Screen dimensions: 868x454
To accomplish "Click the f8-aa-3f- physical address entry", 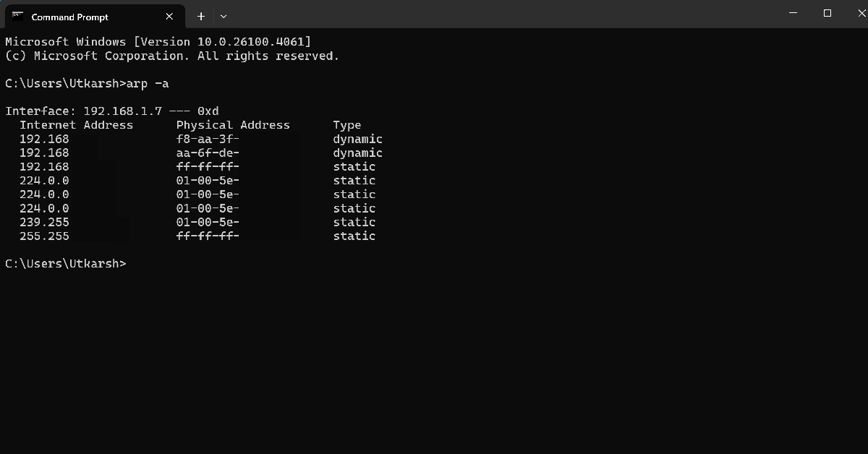I will (x=208, y=139).
